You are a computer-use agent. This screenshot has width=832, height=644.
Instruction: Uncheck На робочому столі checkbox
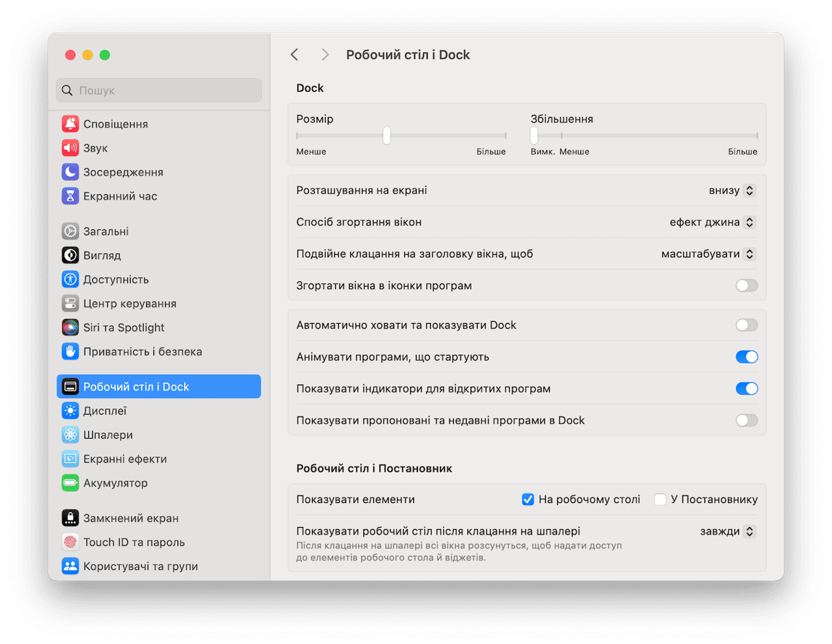pos(528,500)
